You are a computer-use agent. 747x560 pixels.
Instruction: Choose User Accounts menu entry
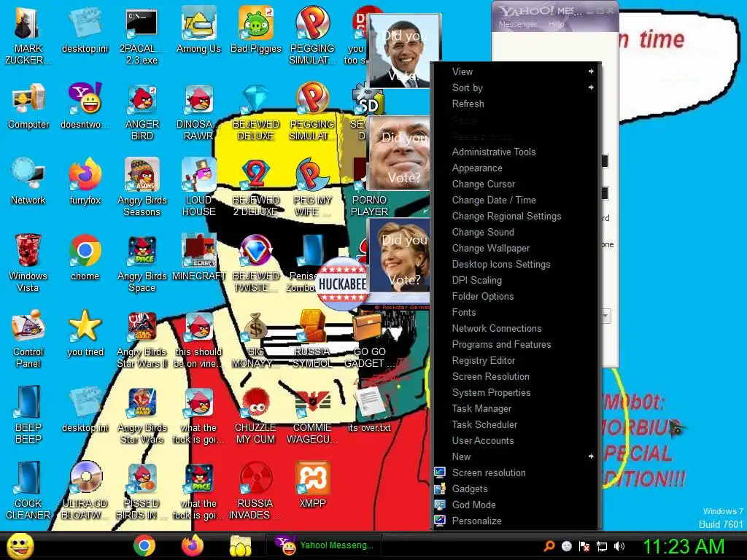click(516, 440)
